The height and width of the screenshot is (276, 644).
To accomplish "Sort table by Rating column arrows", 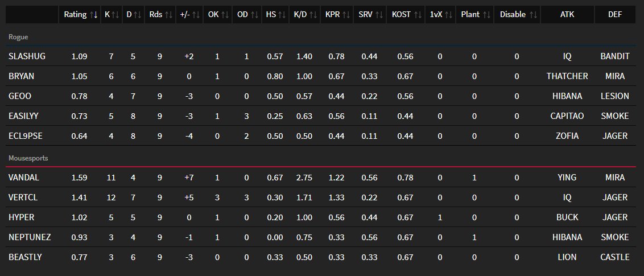I will 94,15.
